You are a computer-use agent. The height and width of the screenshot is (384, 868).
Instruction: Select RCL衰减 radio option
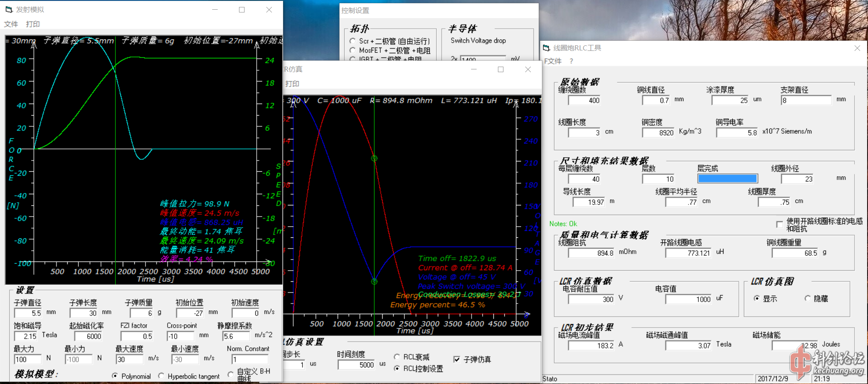tap(397, 357)
